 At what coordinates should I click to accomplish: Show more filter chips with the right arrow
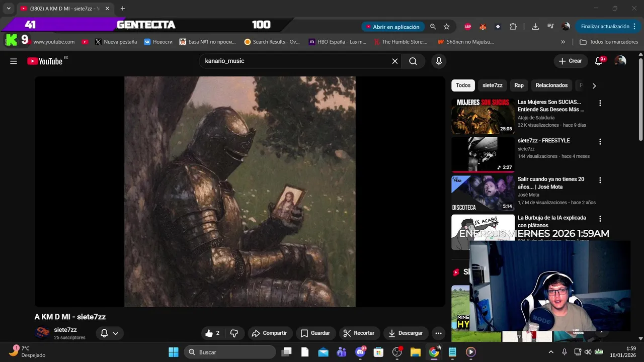(x=594, y=85)
